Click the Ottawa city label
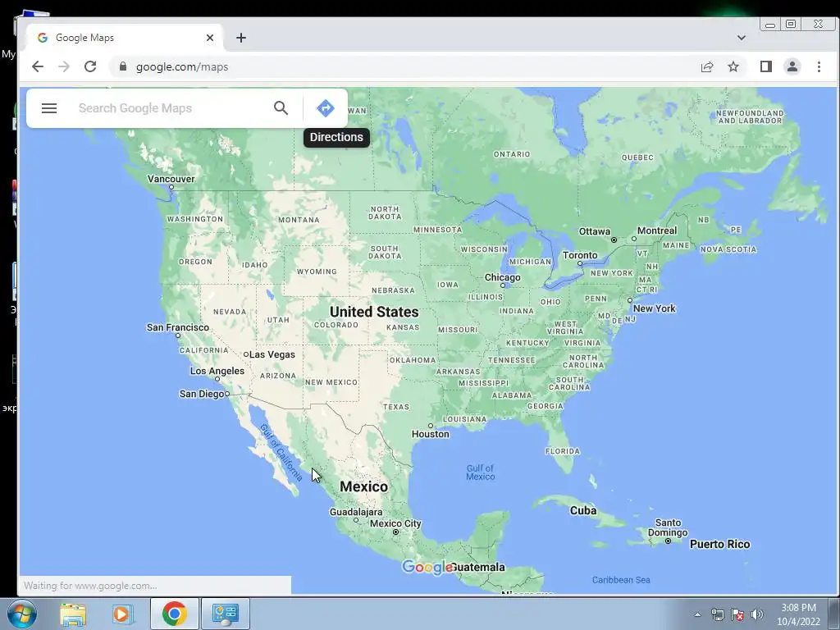 595,231
